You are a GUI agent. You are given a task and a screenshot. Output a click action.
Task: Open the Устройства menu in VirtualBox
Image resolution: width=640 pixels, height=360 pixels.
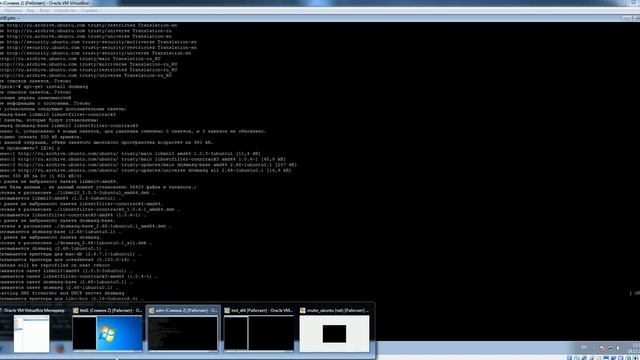[65, 10]
